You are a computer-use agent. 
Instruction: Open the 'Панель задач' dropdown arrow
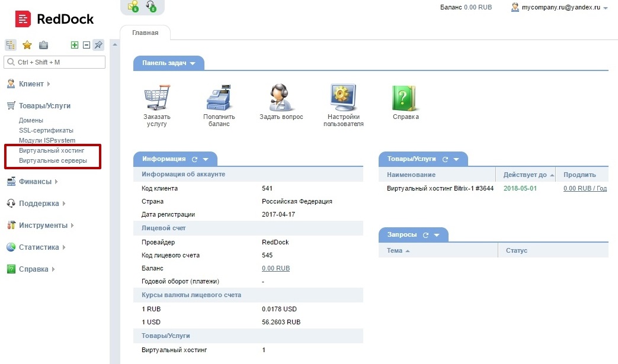193,63
